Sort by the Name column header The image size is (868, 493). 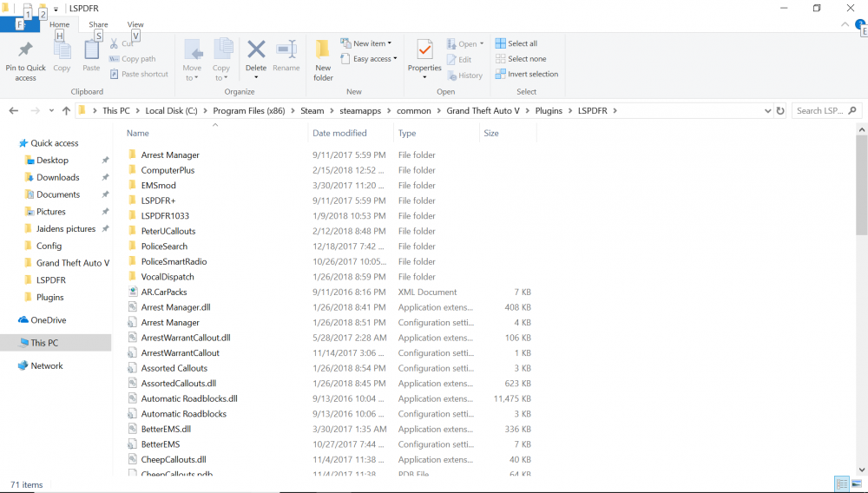point(137,134)
